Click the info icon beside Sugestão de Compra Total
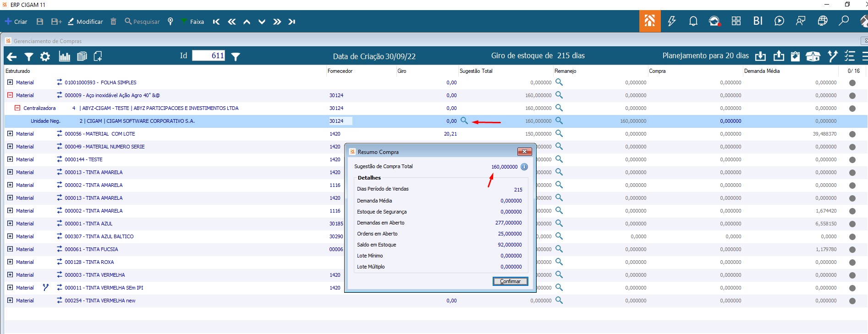 click(x=524, y=167)
